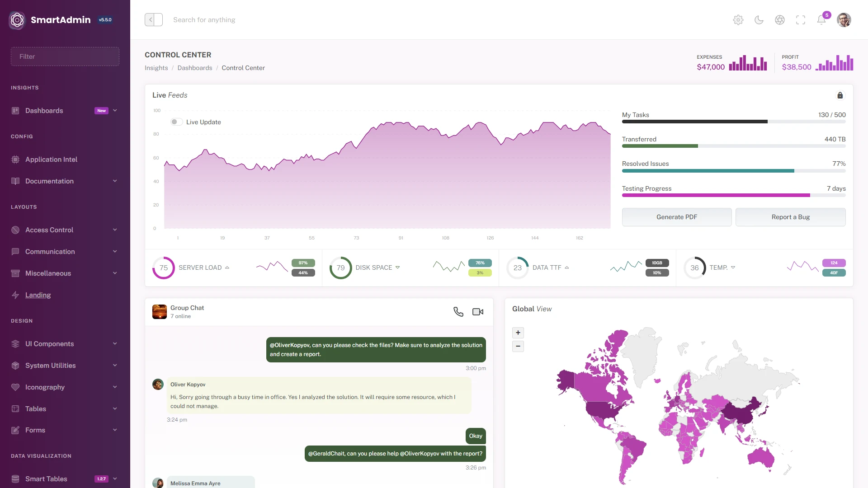
Task: Click the Resolved Issues progress bar
Action: 734,171
